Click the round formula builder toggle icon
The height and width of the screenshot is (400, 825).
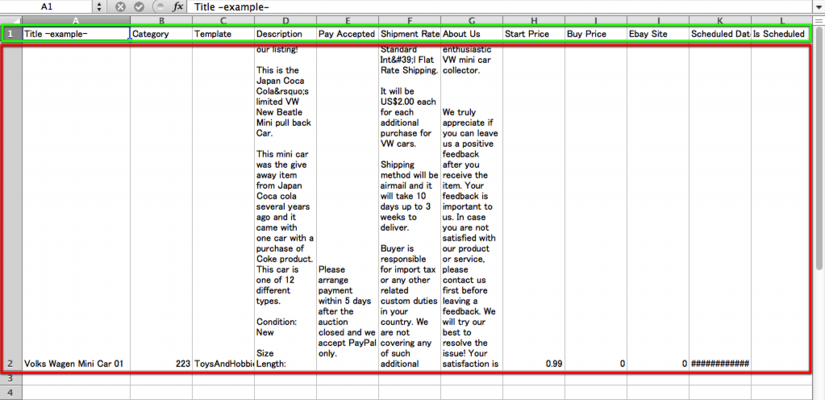click(x=158, y=6)
